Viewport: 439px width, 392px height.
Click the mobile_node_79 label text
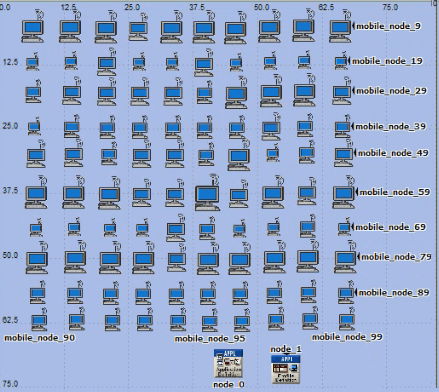[397, 257]
